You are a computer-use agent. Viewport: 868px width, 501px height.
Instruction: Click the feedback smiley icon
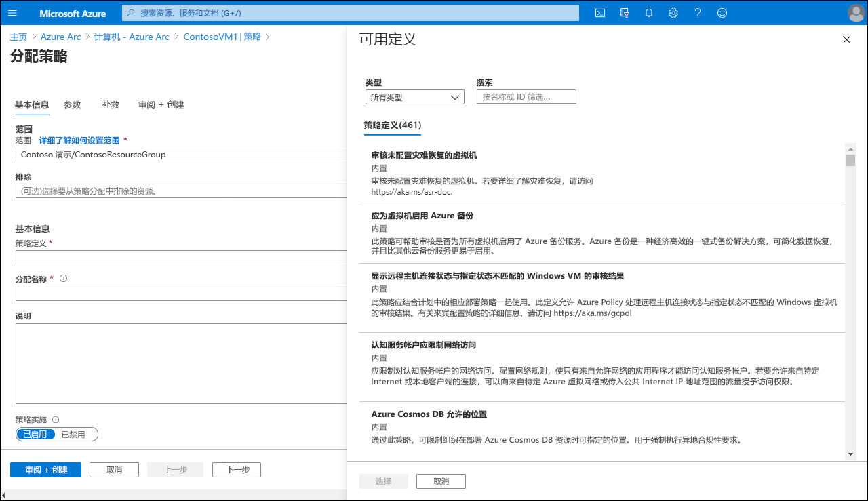722,13
